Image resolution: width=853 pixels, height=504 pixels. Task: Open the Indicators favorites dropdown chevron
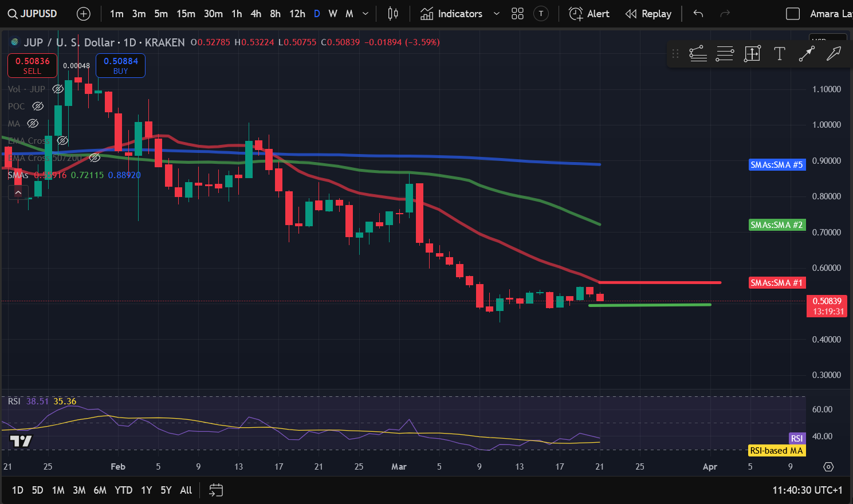pos(497,14)
